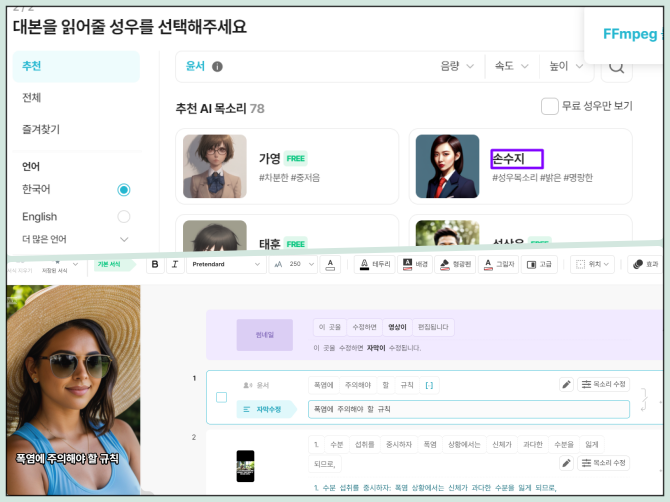Screen dimensions: 670x502
Task: Open the 속도 speed dropdown
Action: [x=511, y=66]
